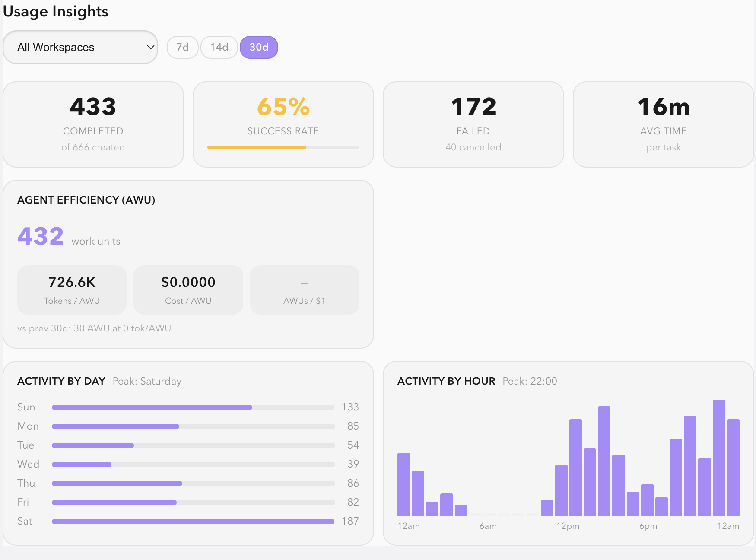
Task: Open the All Workspaces dropdown
Action: 80,47
